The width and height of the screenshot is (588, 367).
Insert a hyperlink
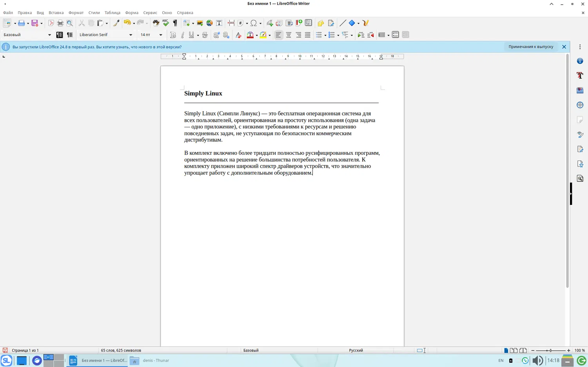[x=270, y=23]
